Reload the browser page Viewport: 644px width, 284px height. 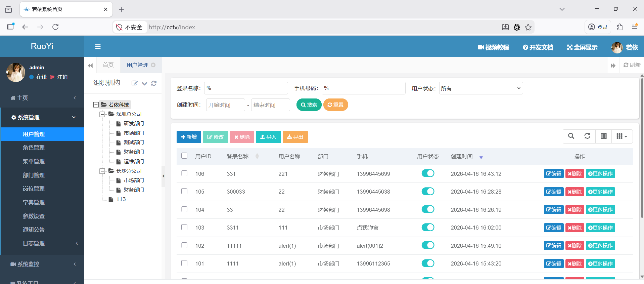click(55, 27)
